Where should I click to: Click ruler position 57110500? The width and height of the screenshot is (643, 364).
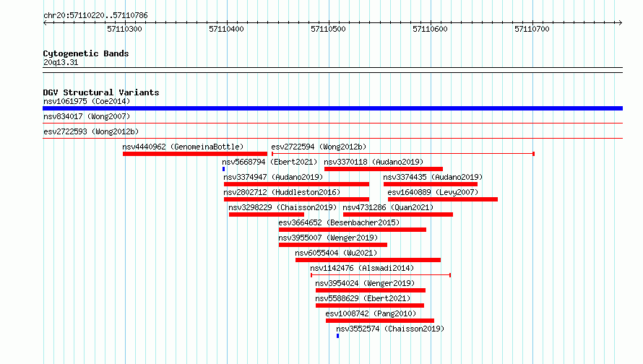click(x=328, y=29)
